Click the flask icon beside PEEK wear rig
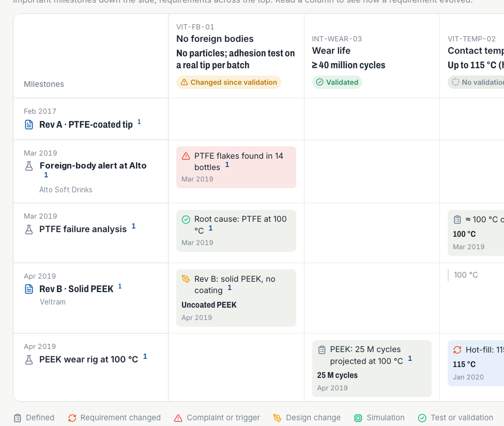 click(x=29, y=360)
